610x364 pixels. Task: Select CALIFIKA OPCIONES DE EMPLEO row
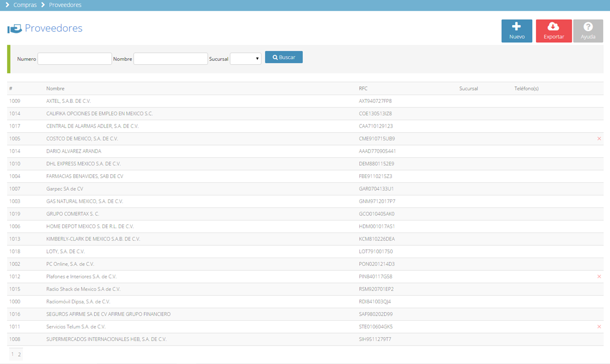tap(305, 114)
